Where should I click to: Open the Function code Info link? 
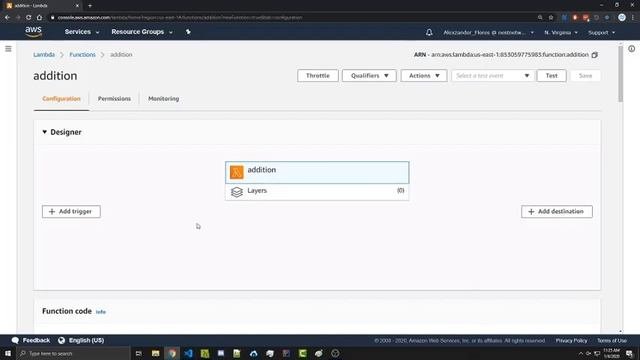click(101, 312)
